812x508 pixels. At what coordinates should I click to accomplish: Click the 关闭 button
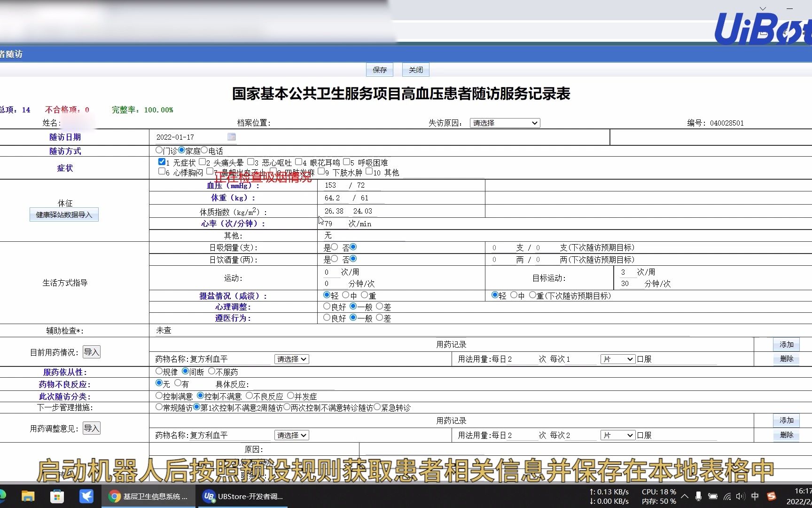[416, 70]
